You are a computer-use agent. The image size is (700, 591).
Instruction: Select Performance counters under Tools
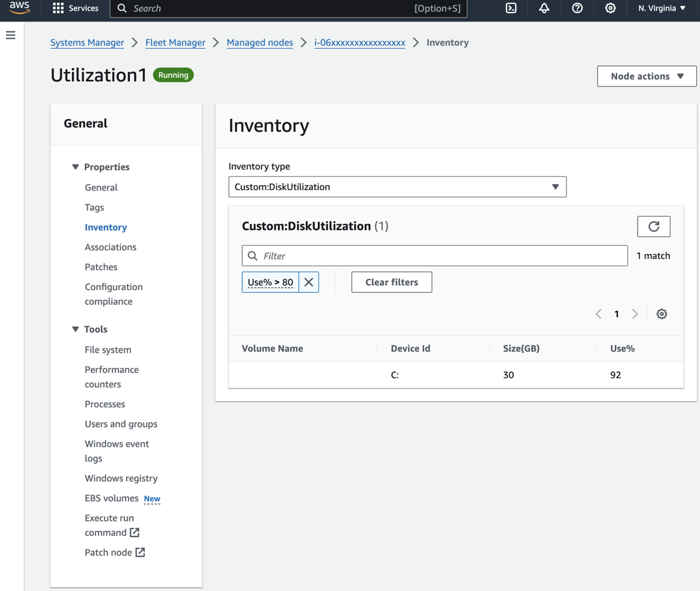pos(111,377)
